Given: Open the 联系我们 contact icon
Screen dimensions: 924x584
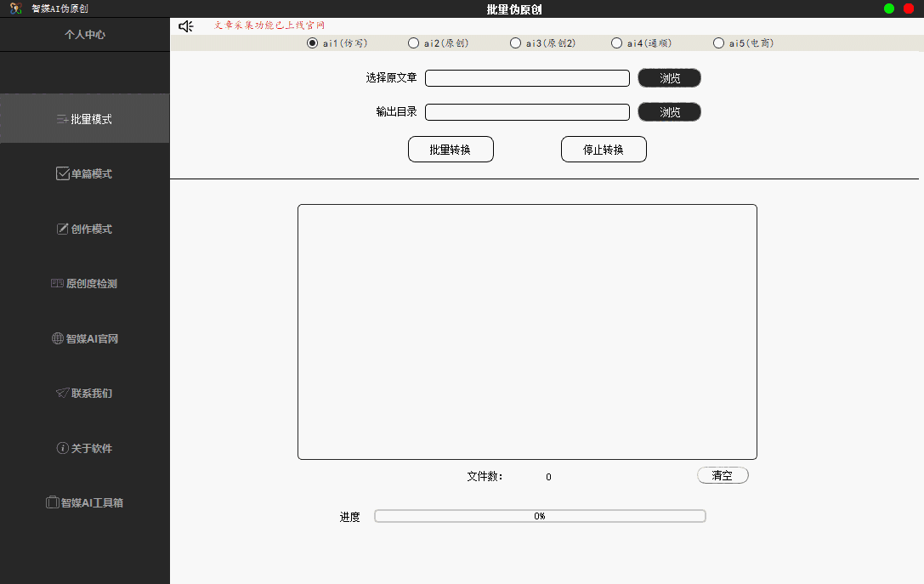Looking at the screenshot, I should click(84, 393).
